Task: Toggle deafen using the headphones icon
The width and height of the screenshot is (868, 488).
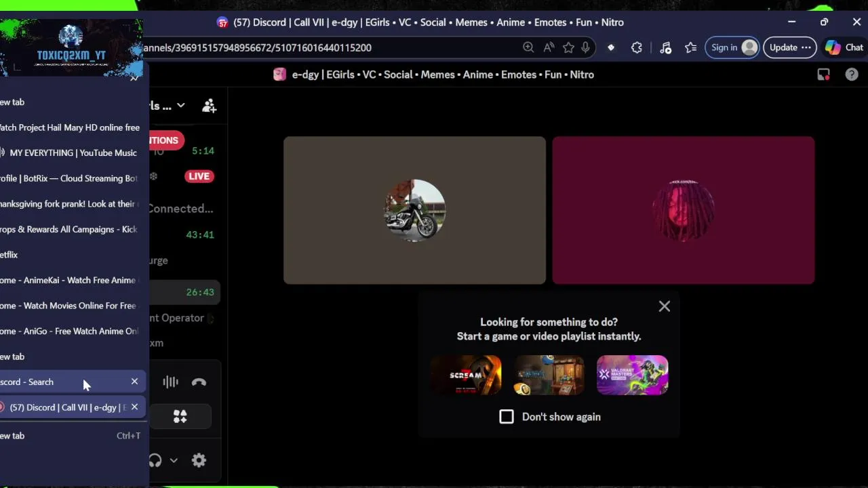Action: 155,461
